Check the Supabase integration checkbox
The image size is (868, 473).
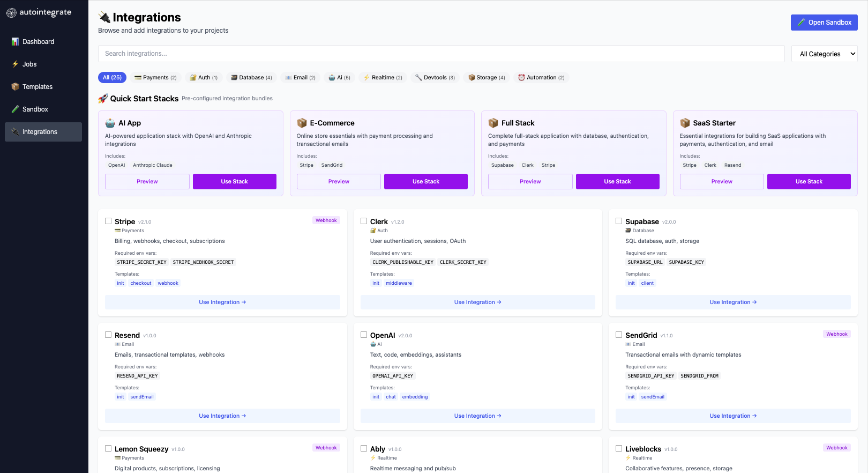click(x=619, y=221)
